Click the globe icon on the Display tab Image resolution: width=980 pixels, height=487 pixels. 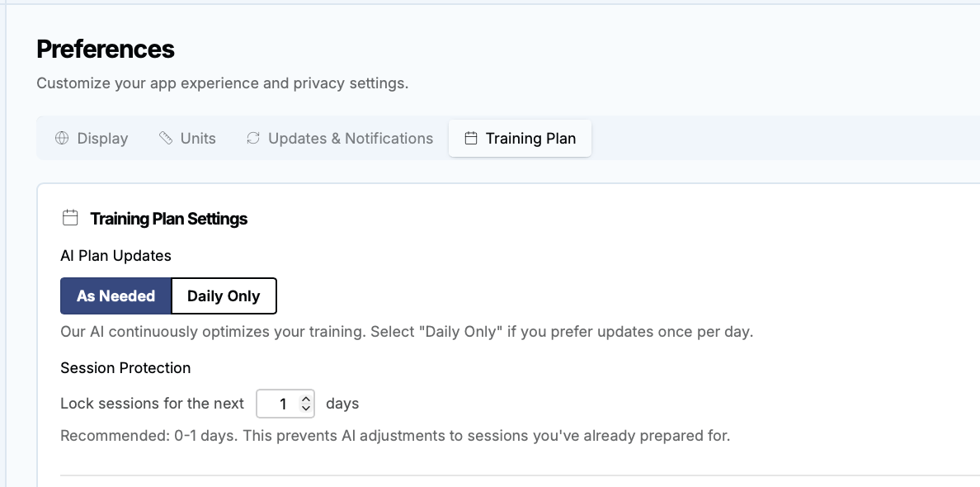pos(61,139)
